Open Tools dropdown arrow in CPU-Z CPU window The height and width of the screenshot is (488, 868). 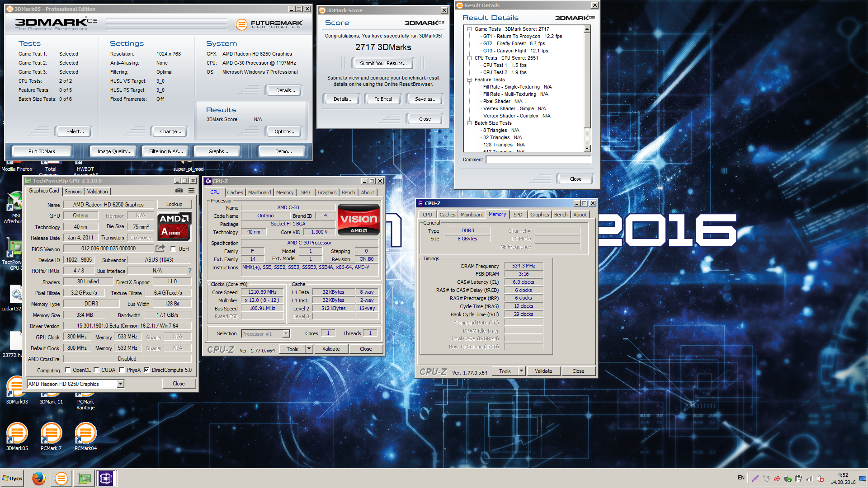(x=309, y=349)
